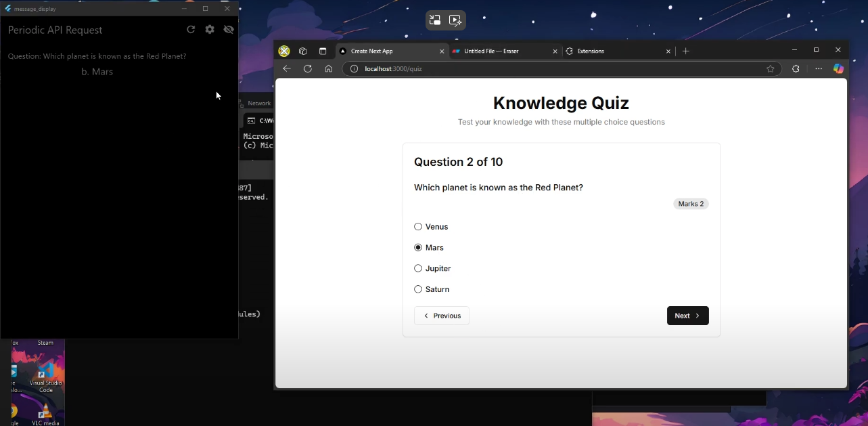Return to the previous quiz question

pos(442,316)
